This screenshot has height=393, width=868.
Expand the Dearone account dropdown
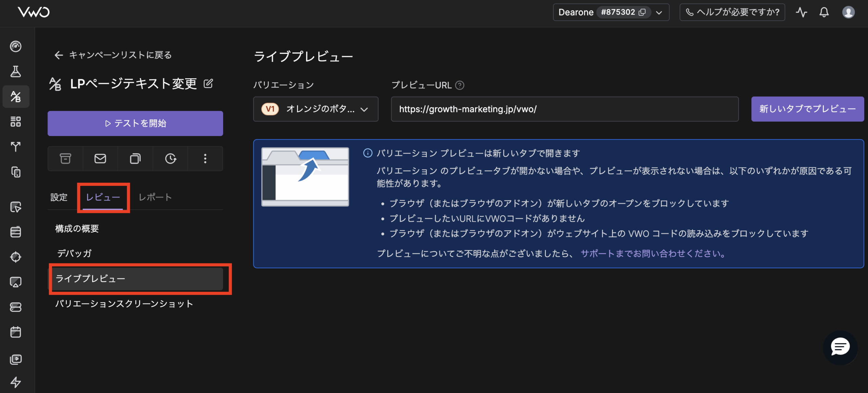[659, 13]
